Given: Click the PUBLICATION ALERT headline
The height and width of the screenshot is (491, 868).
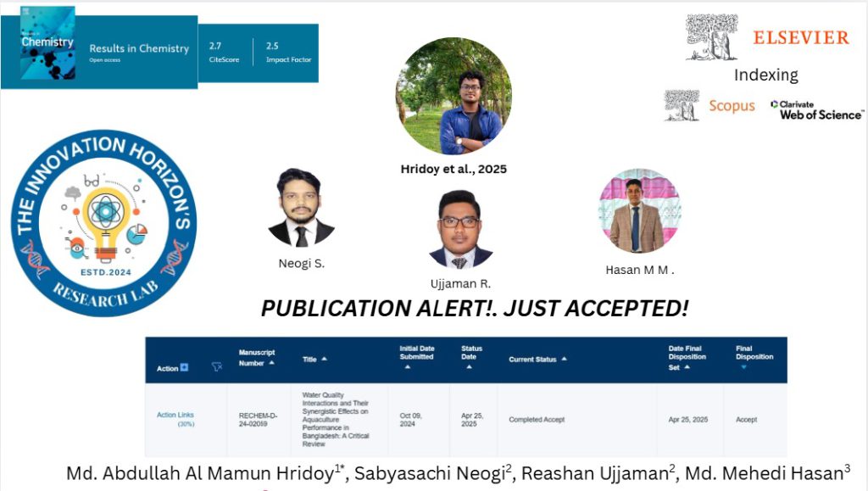Looking at the screenshot, I should click(x=475, y=309).
